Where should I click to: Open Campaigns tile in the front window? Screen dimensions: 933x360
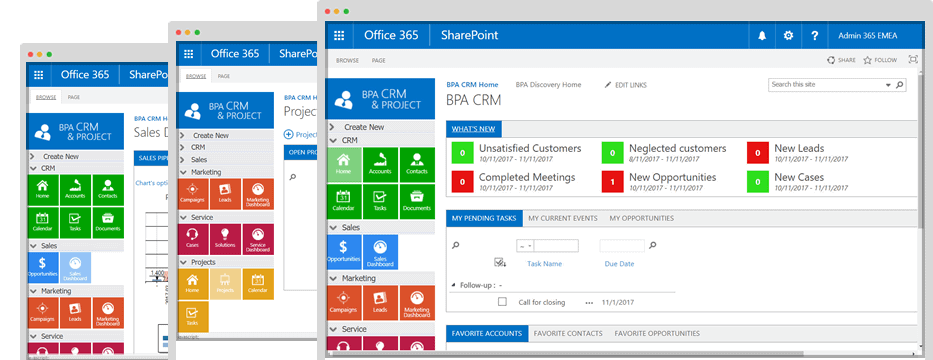343,302
